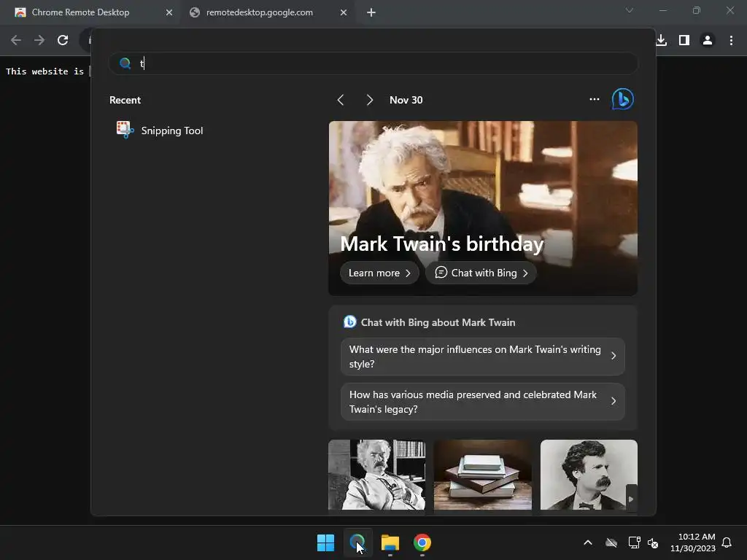The height and width of the screenshot is (560, 747).
Task: Go to next day in search highlights
Action: click(370, 100)
